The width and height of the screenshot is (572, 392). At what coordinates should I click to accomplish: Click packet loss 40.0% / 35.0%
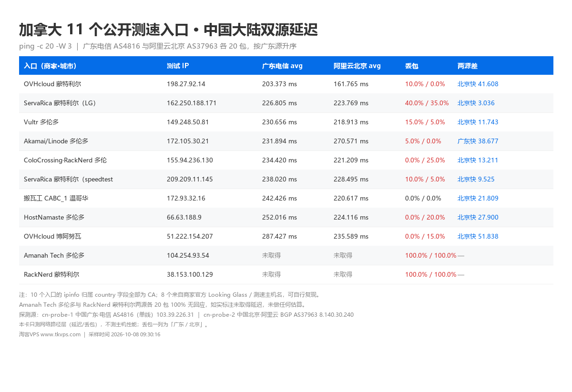(x=427, y=103)
